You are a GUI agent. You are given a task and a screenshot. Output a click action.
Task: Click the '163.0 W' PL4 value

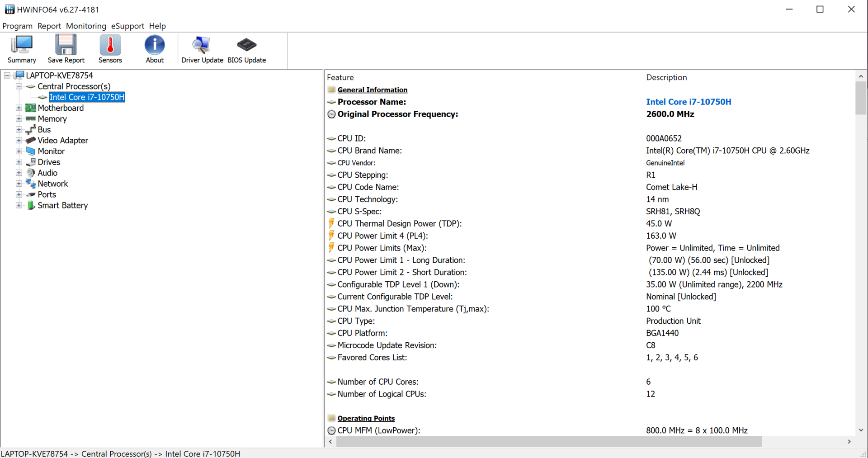pos(661,236)
